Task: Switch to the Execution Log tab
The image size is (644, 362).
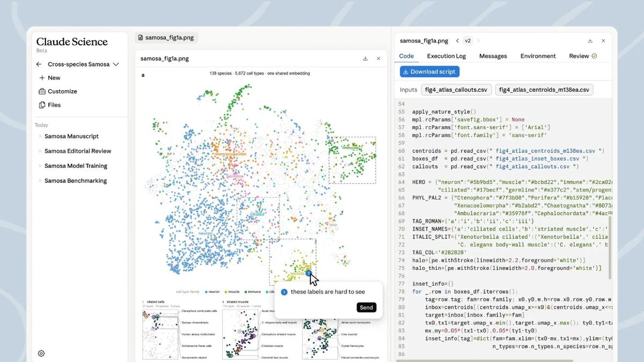Action: tap(447, 56)
